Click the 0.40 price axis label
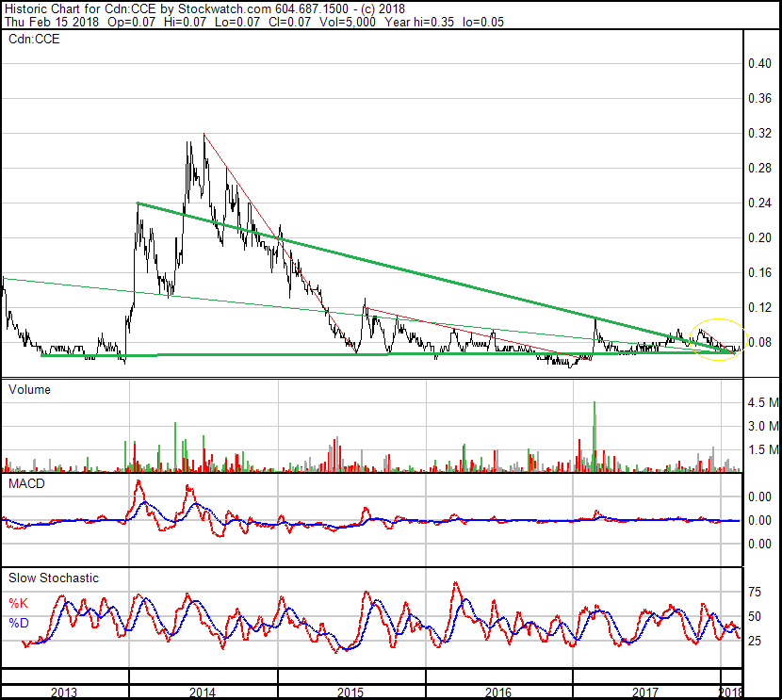 (759, 63)
